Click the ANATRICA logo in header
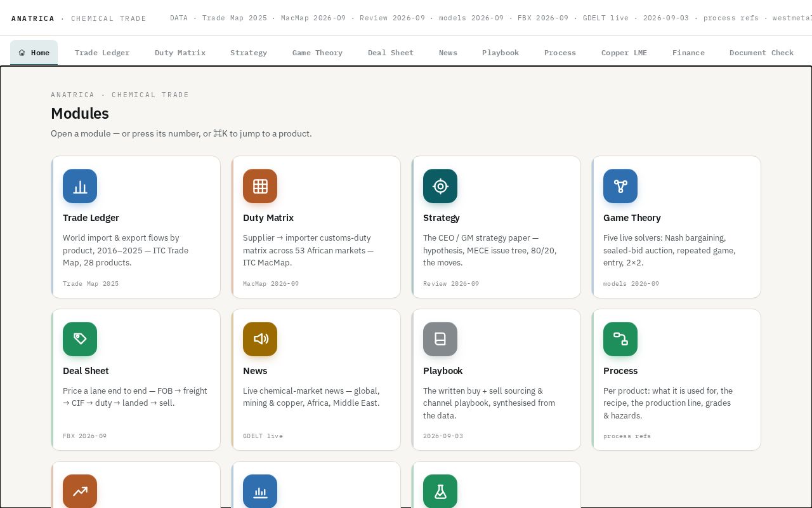This screenshot has width=812, height=508. (x=33, y=18)
